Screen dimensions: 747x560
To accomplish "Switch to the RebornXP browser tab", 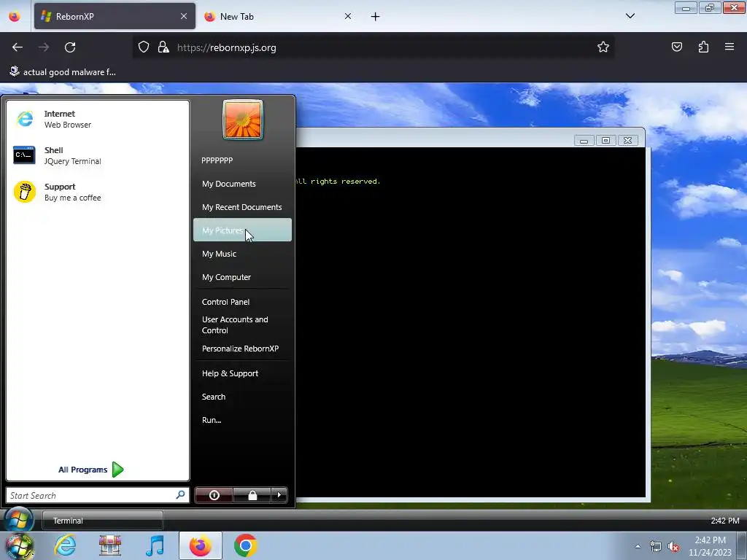I will 115,16.
